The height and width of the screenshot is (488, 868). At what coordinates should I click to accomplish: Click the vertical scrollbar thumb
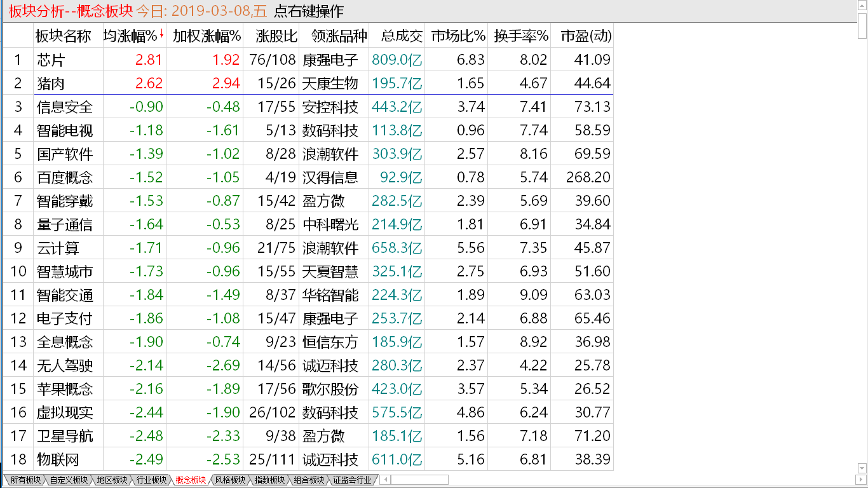(862, 27)
